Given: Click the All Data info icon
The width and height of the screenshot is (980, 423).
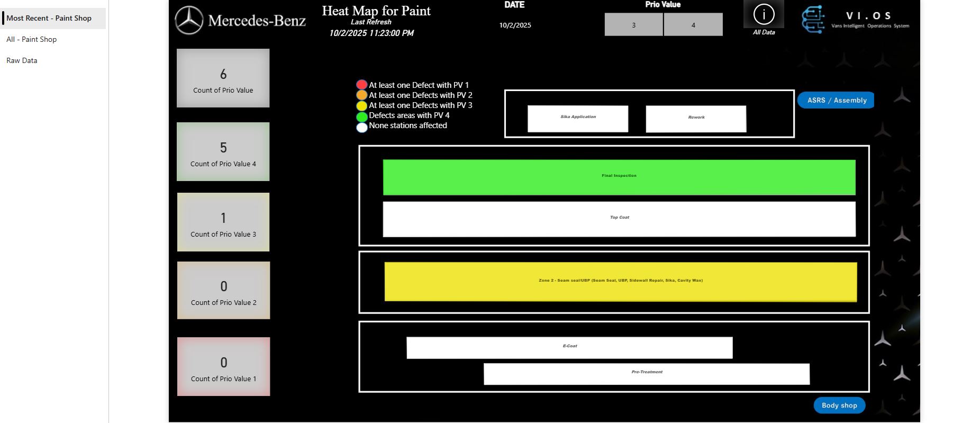Looking at the screenshot, I should pyautogui.click(x=763, y=15).
